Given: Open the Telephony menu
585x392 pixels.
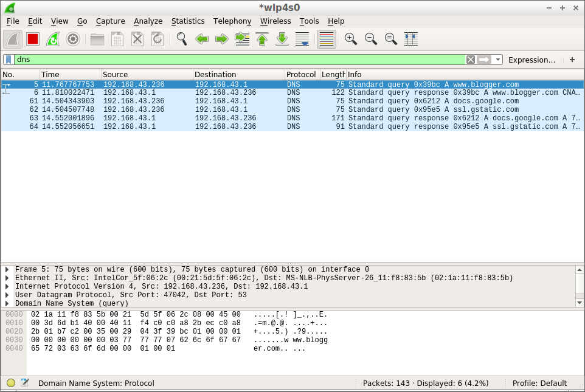Looking at the screenshot, I should coord(232,21).
